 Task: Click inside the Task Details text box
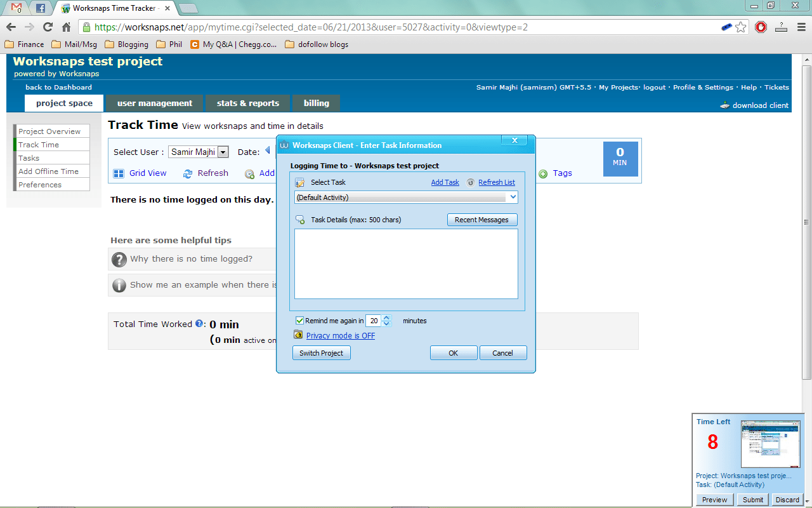coord(406,264)
